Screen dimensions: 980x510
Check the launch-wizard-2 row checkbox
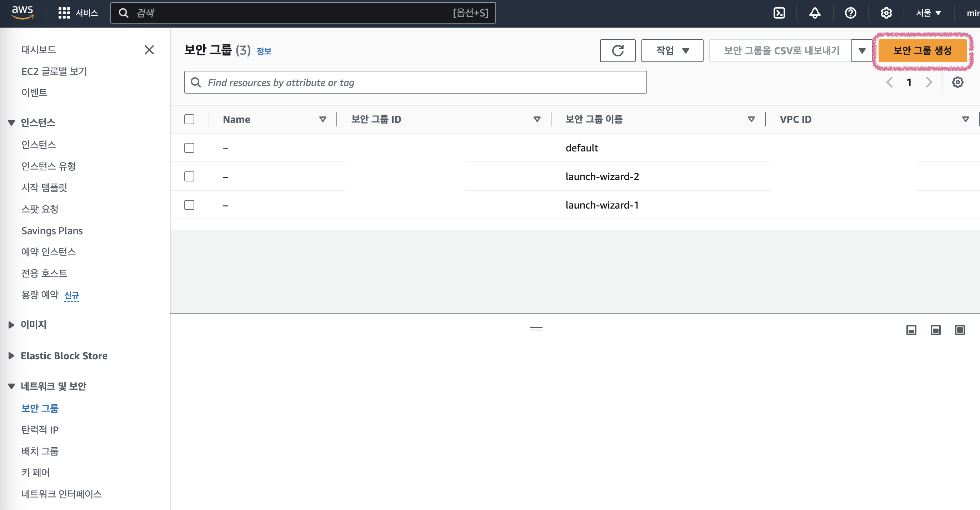click(189, 176)
